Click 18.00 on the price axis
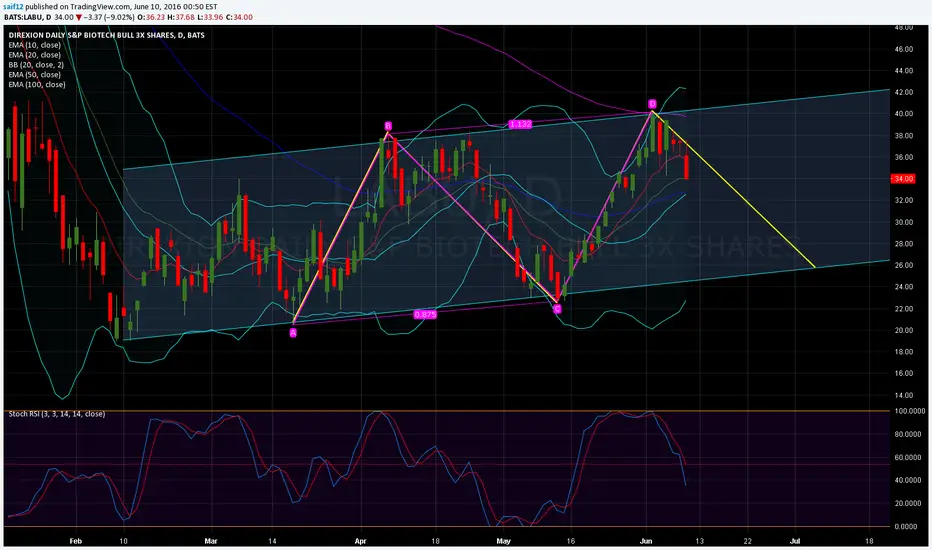The width and height of the screenshot is (932, 550). coord(903,351)
